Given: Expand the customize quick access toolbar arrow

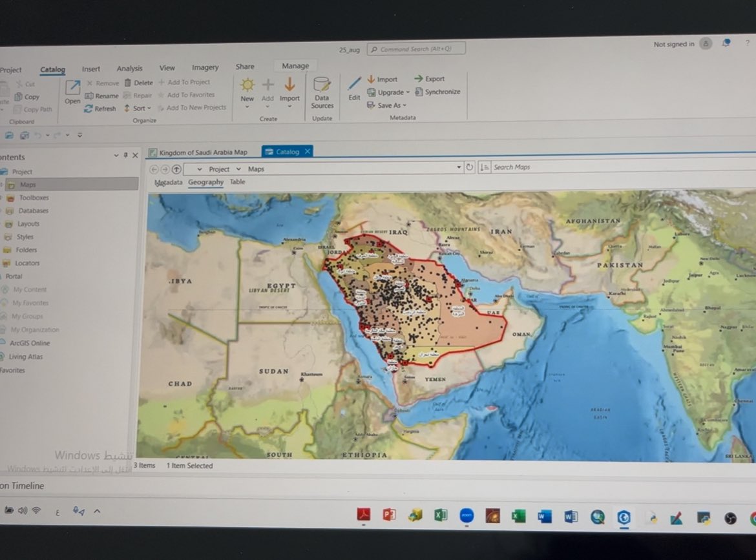Looking at the screenshot, I should pos(80,135).
